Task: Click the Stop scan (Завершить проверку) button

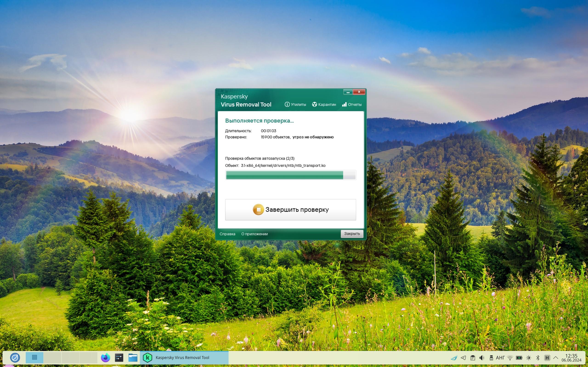Action: (291, 210)
